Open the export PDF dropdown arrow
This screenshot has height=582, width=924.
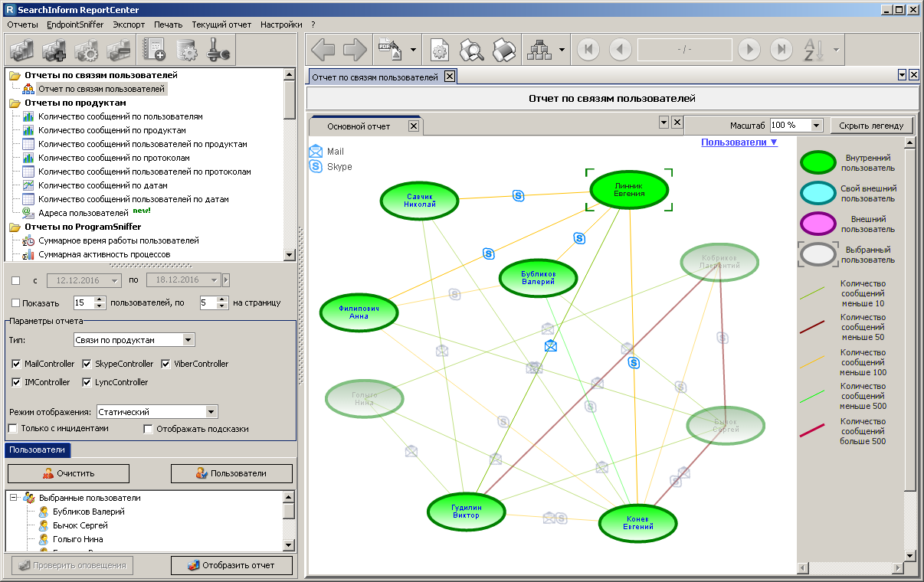tap(413, 51)
